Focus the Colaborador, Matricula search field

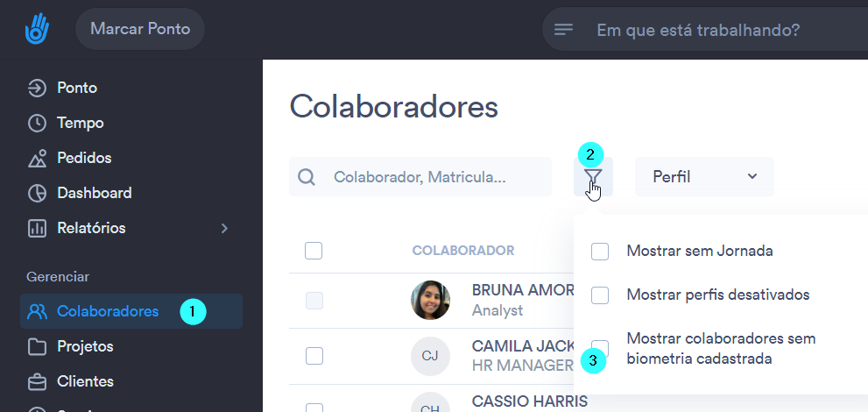point(420,177)
